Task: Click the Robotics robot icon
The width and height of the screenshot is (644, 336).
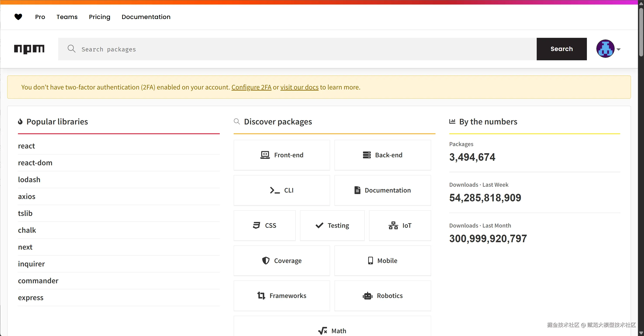Action: click(x=368, y=296)
